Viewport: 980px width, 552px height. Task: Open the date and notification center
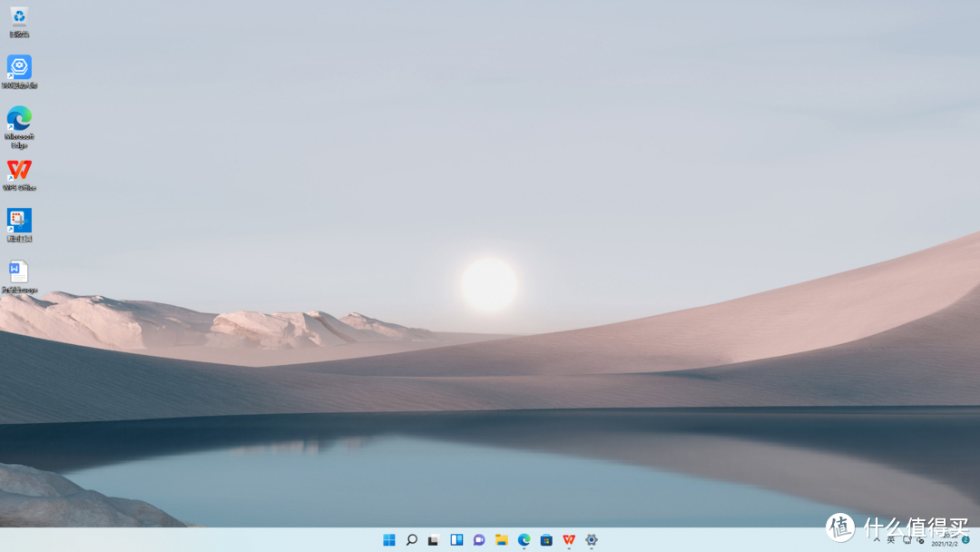point(944,540)
